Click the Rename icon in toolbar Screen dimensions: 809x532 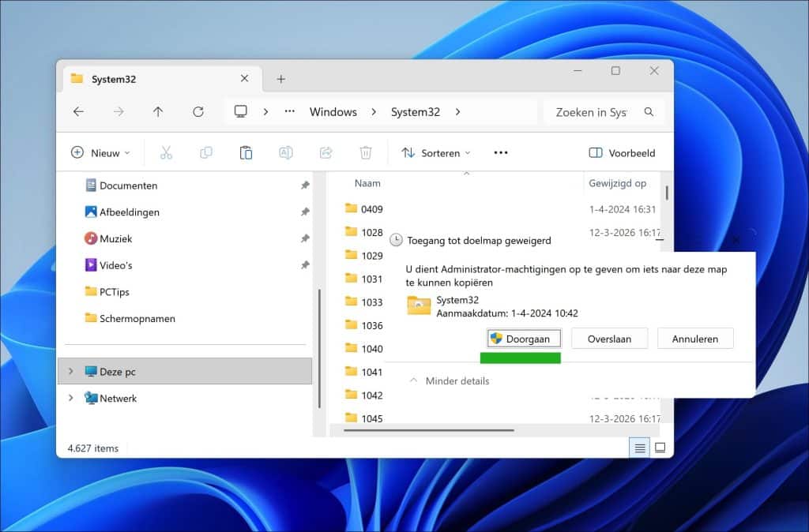pos(286,152)
